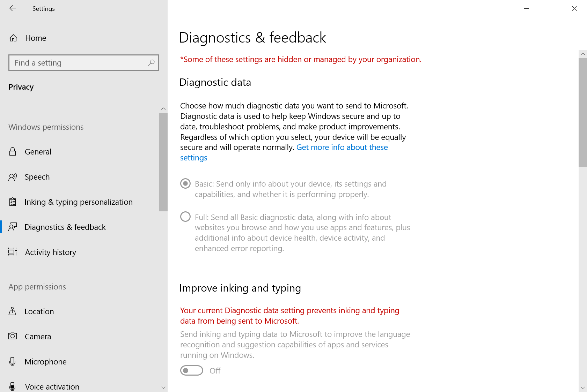Open Voice activation settings page

pyautogui.click(x=52, y=386)
